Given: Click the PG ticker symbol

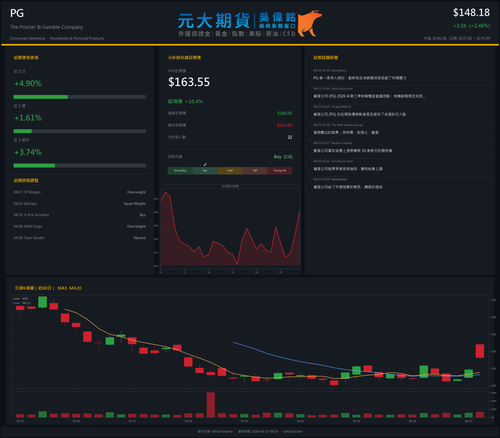Looking at the screenshot, I should (x=17, y=13).
